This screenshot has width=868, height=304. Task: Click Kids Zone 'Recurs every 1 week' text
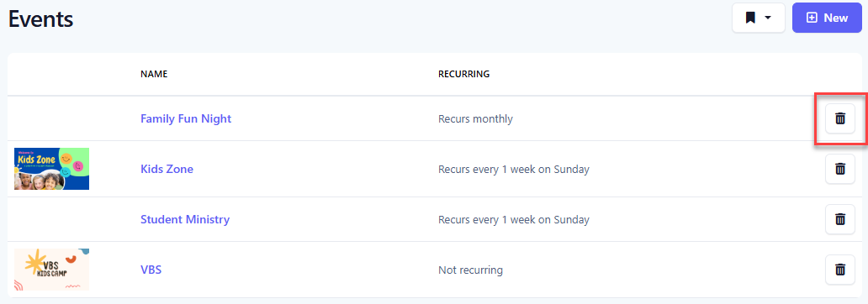[514, 169]
